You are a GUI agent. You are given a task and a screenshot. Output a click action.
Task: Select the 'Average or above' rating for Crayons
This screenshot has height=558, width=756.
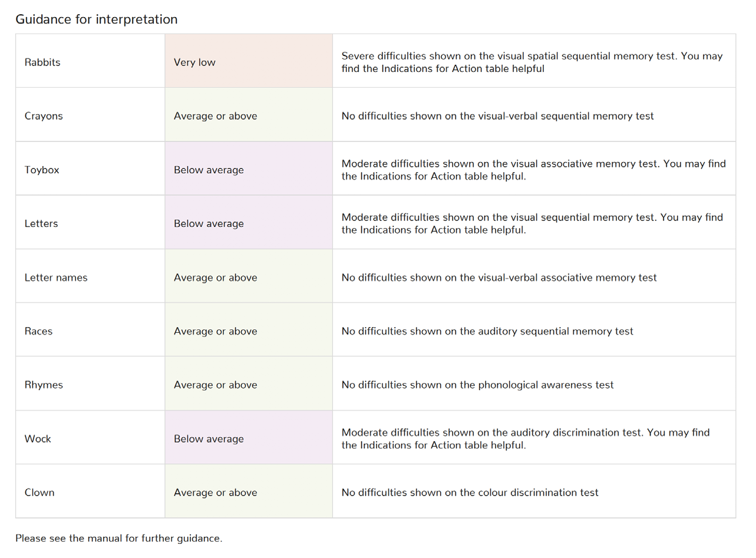pos(249,114)
